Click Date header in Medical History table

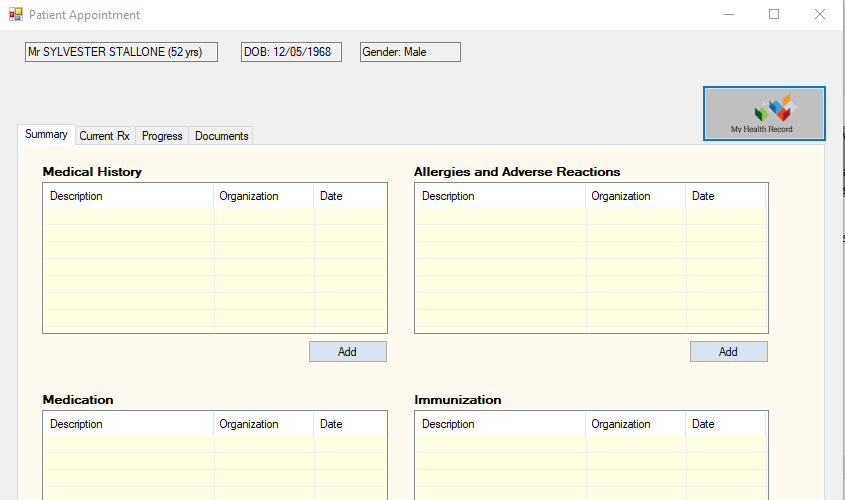click(350, 196)
